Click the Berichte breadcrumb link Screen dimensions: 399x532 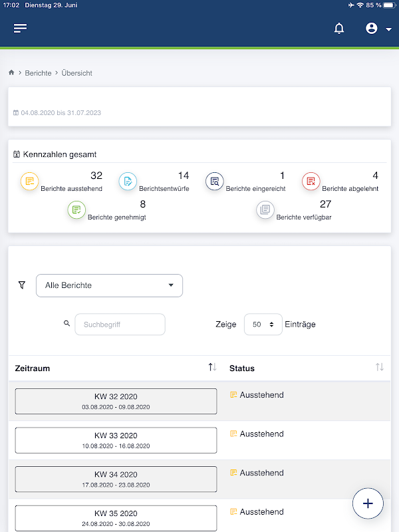[38, 73]
